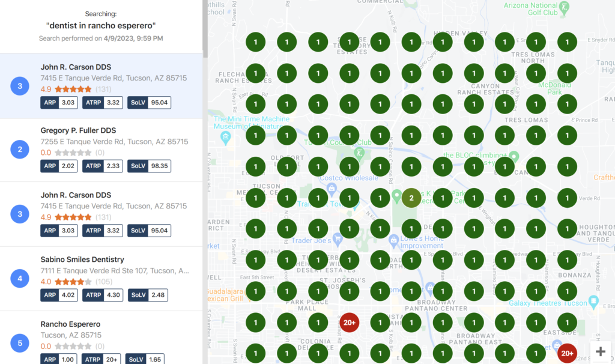
Task: Open the Gregory P. Fuller DDS listing
Action: tap(78, 130)
